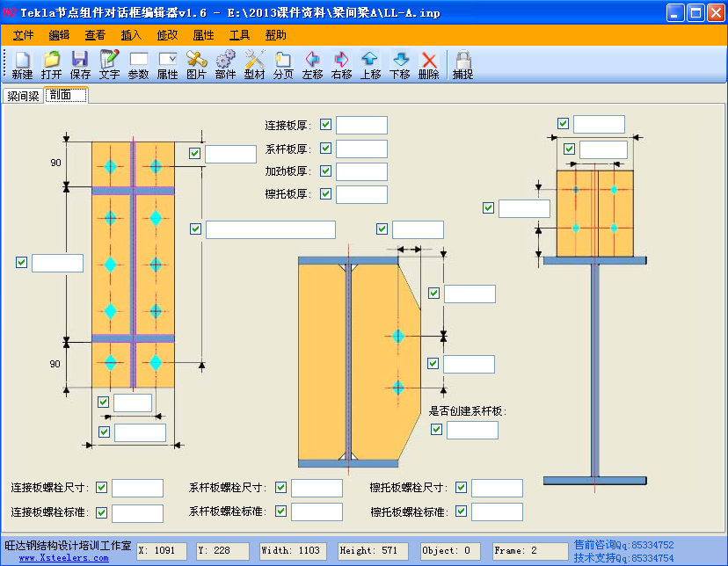Click the Frame: 2 status field
The image size is (728, 566).
(x=530, y=551)
